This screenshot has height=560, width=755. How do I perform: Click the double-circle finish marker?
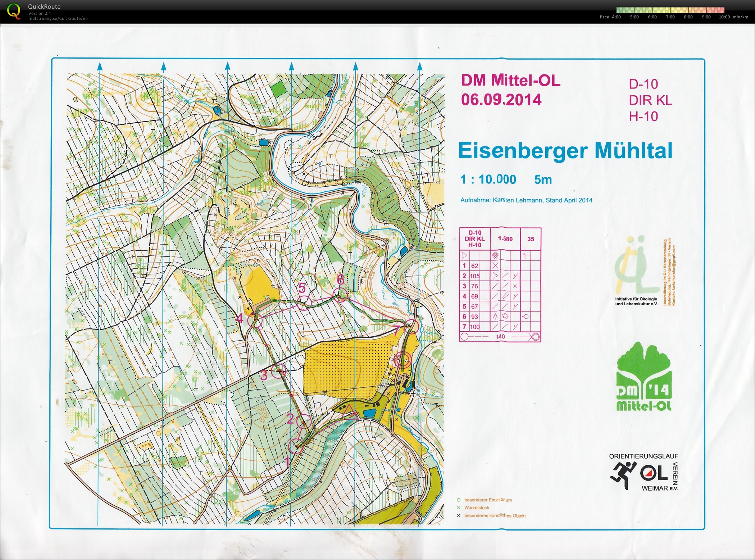(402, 359)
